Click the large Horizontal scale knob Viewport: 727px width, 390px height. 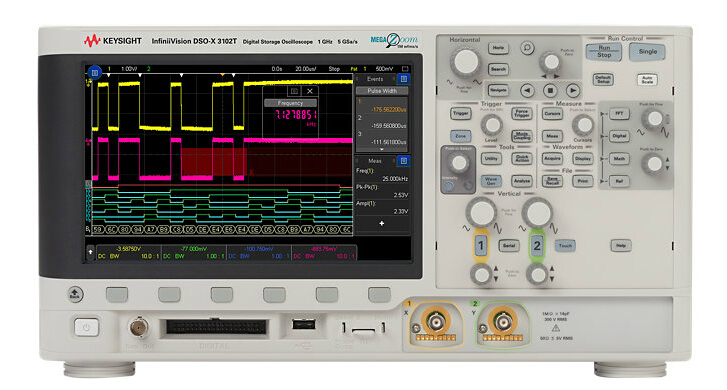465,62
